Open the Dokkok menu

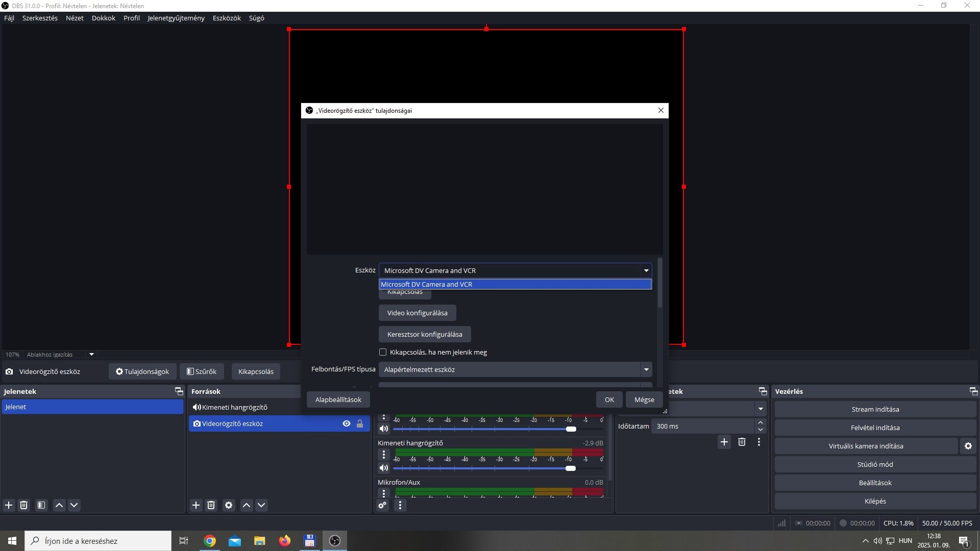point(104,18)
